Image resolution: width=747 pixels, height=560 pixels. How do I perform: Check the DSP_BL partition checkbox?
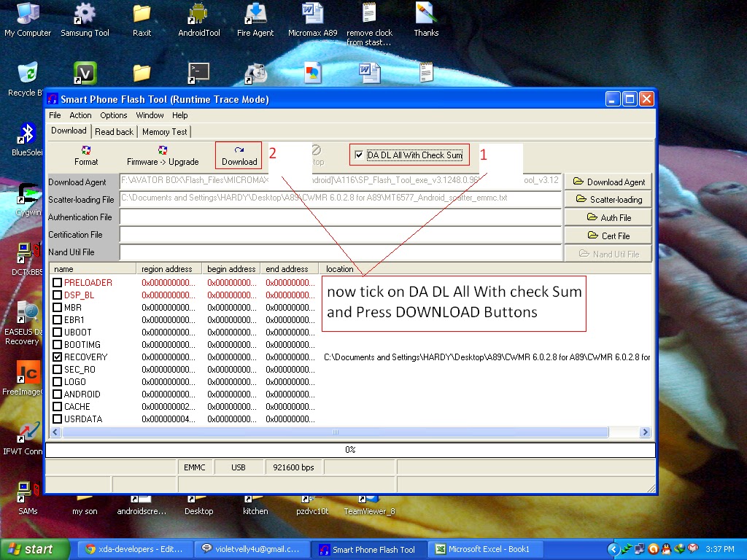point(57,295)
